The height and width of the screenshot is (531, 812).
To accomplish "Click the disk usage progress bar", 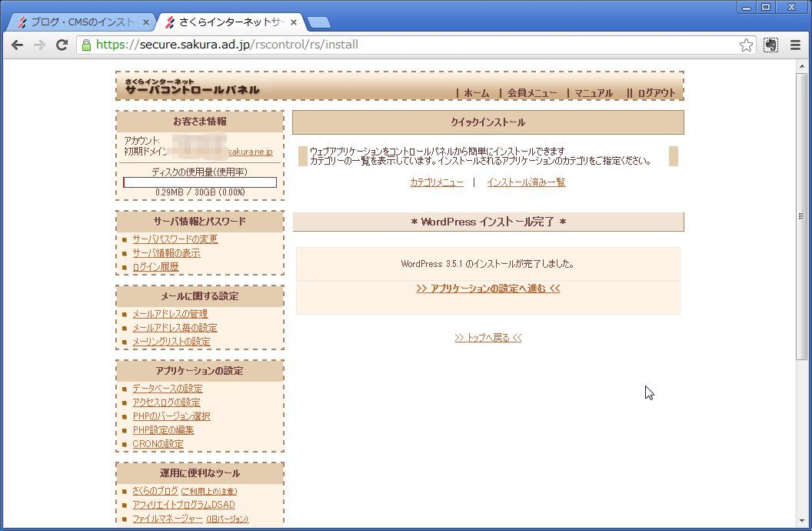I will click(x=200, y=182).
